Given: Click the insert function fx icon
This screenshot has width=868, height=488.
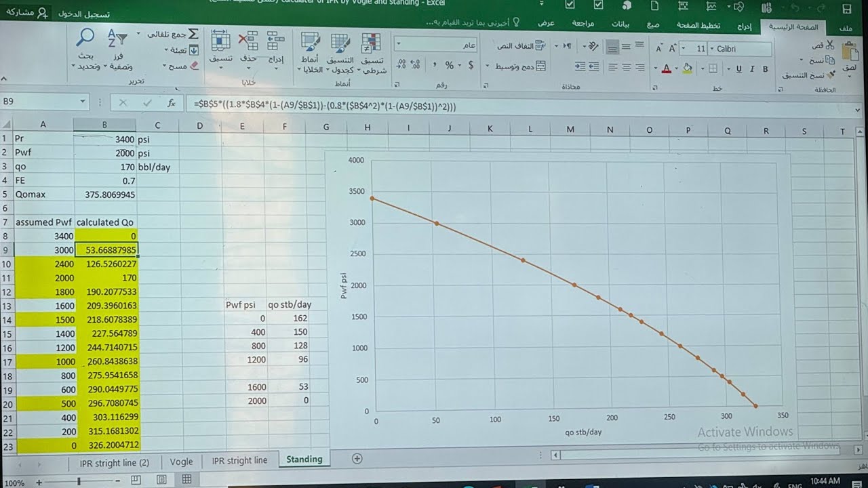Looking at the screenshot, I should click(172, 103).
